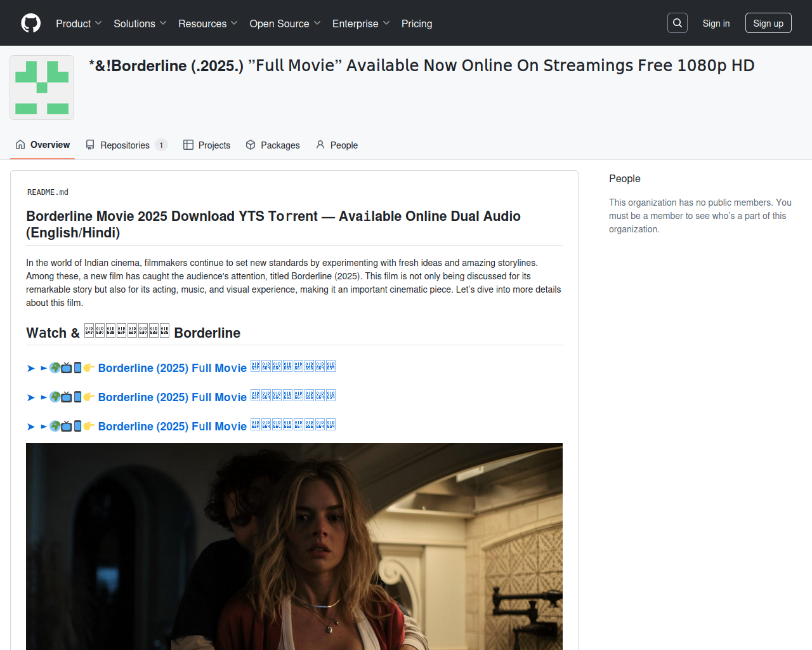Open the Pricing page
Image resolution: width=812 pixels, height=650 pixels.
click(417, 23)
